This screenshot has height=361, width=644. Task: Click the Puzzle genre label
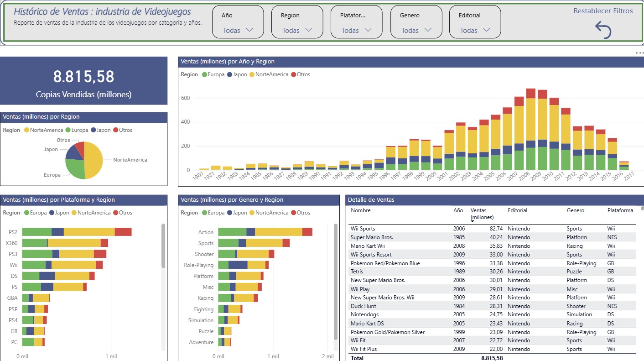(206, 331)
